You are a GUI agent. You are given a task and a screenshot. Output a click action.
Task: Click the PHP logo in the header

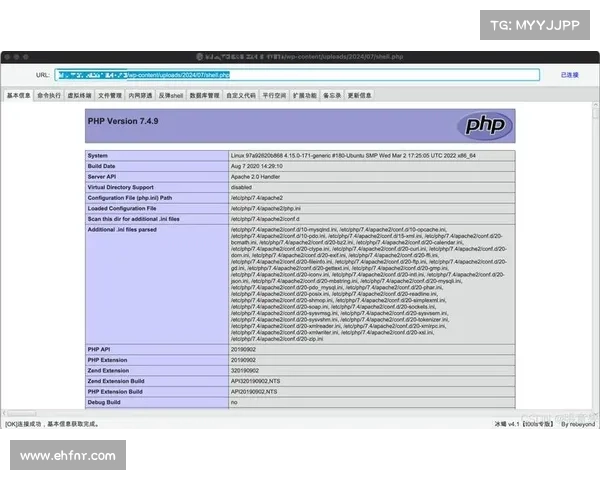[485, 125]
